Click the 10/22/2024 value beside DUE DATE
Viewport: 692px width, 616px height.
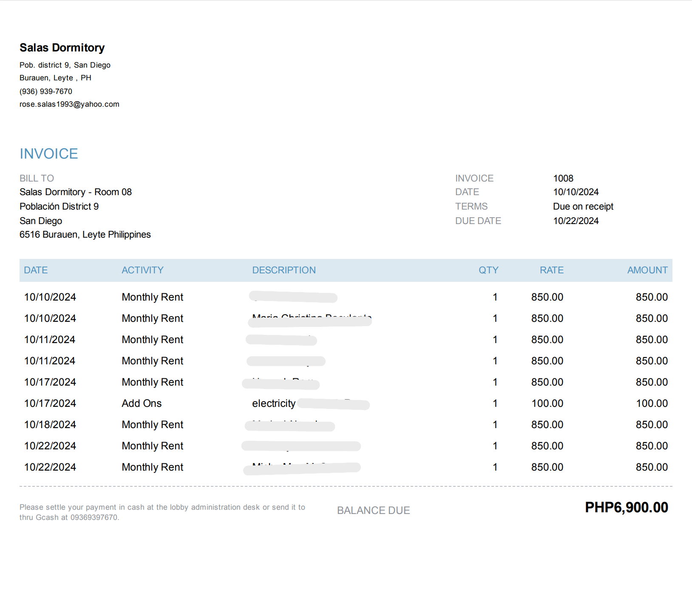tap(576, 221)
